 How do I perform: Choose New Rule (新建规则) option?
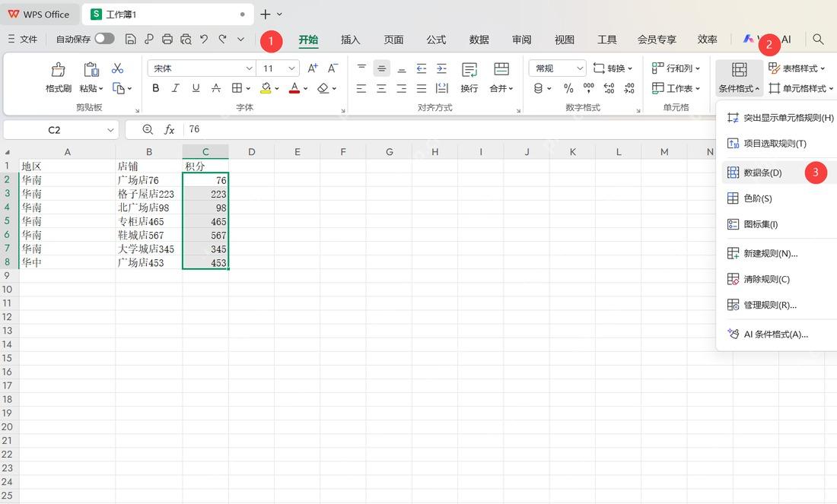coord(779,253)
